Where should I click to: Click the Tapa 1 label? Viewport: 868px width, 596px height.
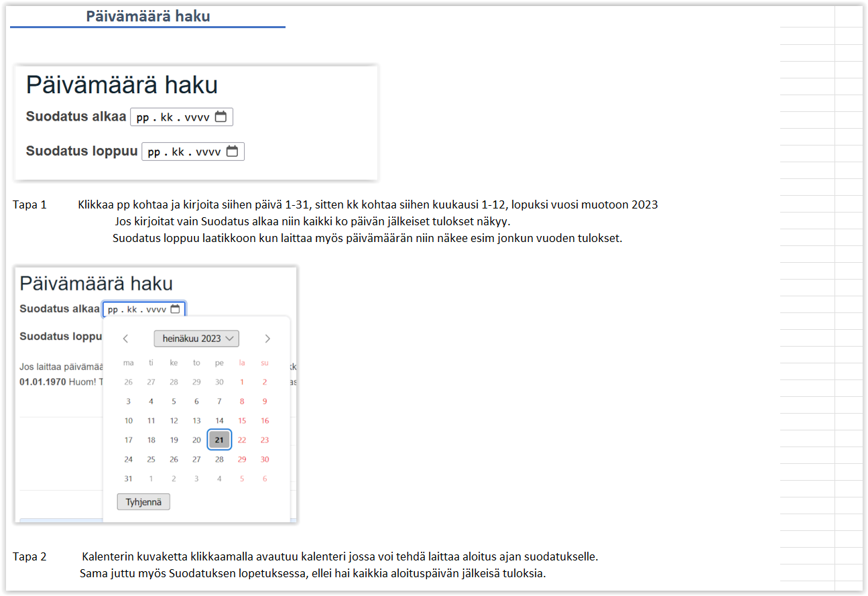(x=29, y=205)
